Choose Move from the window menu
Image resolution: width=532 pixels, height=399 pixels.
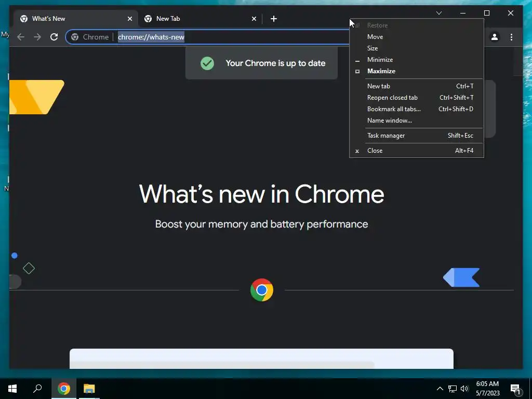point(417,37)
